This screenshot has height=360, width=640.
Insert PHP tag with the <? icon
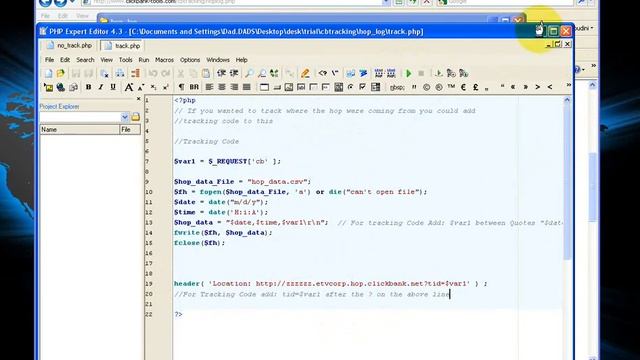pyautogui.click(x=322, y=73)
